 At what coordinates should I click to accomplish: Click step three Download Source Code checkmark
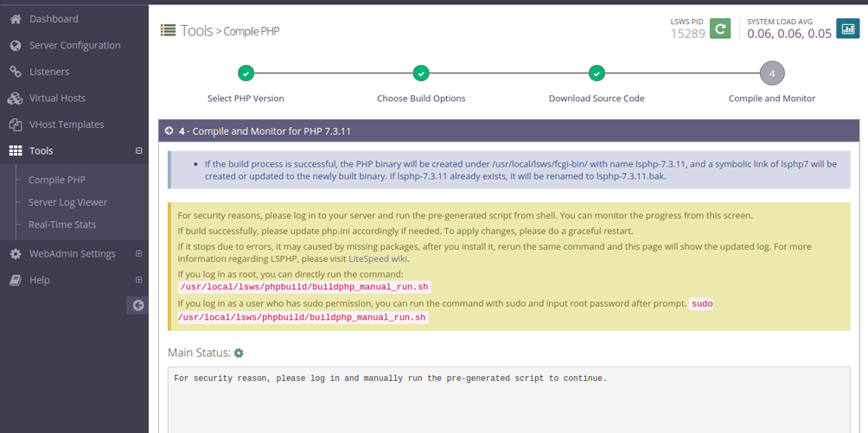coord(597,73)
